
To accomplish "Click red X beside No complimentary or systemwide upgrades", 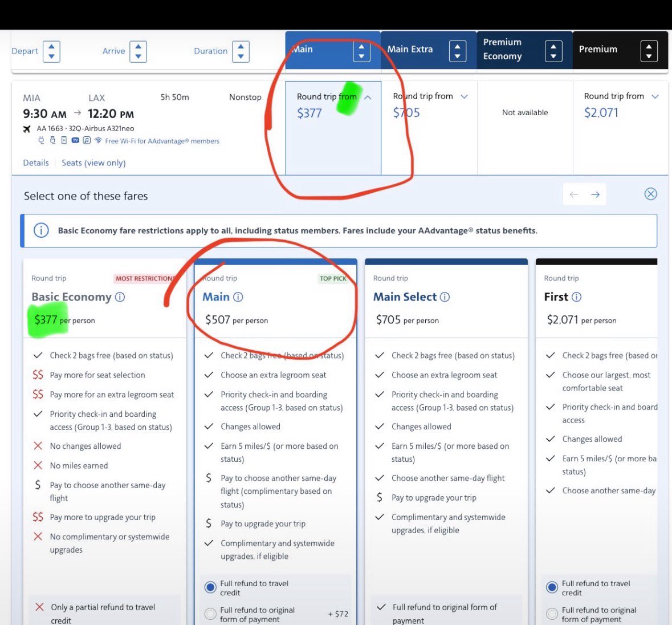I will click(x=38, y=537).
